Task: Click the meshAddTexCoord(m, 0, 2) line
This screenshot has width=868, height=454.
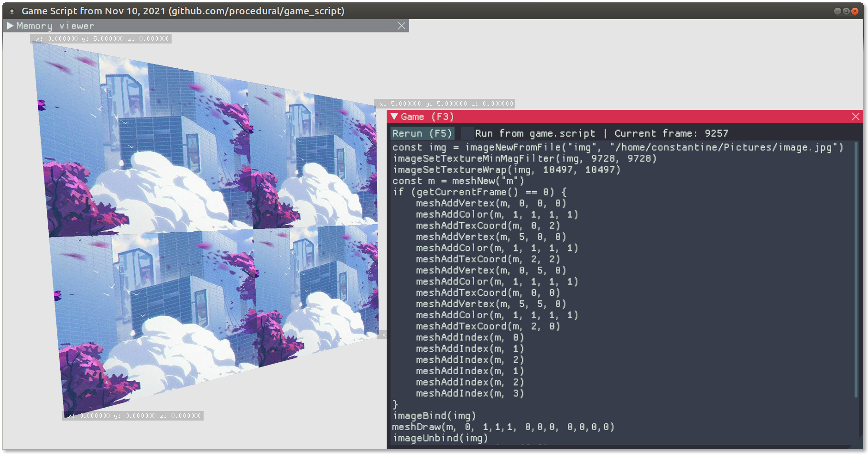Action: point(488,226)
